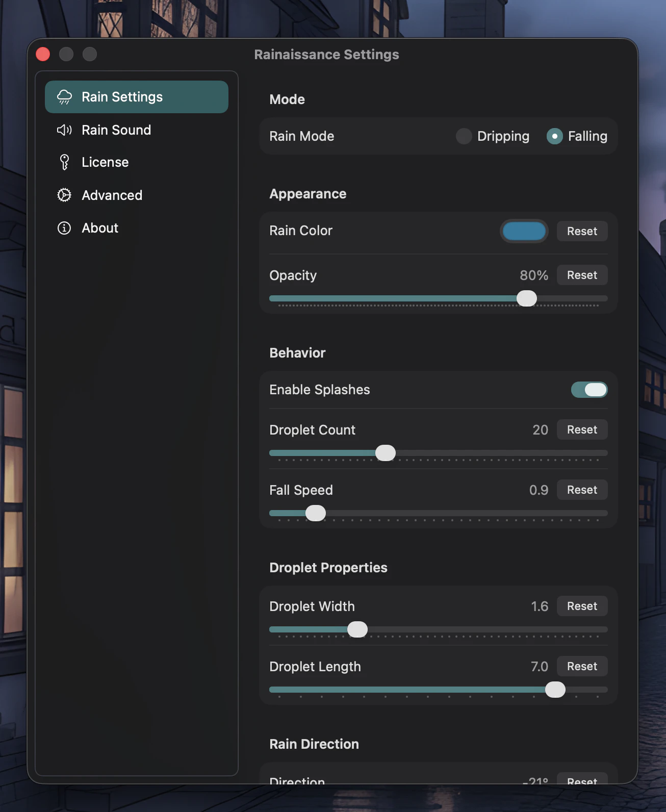Reset the Opacity value
Viewport: 666px width, 812px height.
point(582,275)
